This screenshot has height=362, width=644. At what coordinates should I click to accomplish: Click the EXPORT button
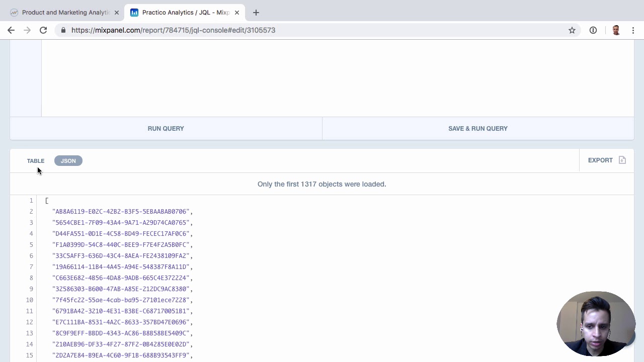point(607,160)
